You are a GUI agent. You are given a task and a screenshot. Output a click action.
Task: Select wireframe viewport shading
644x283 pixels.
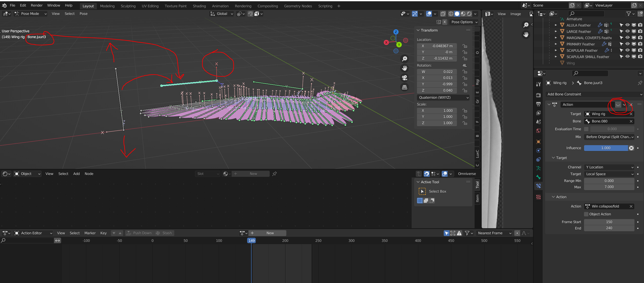tap(451, 14)
